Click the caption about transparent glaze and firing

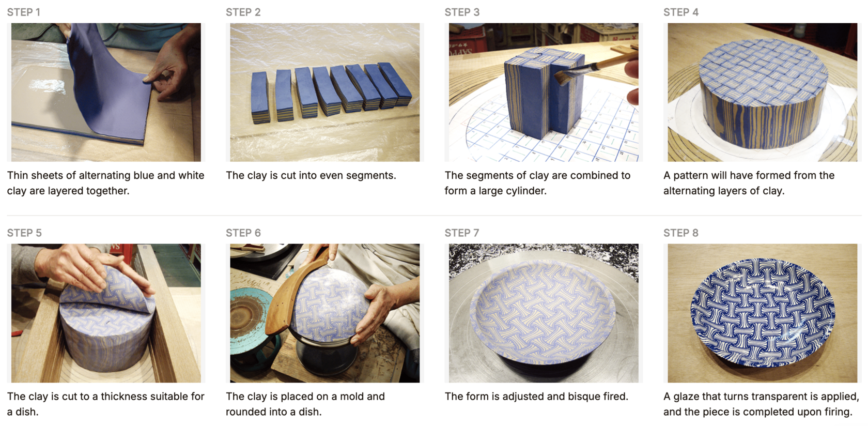tap(761, 404)
